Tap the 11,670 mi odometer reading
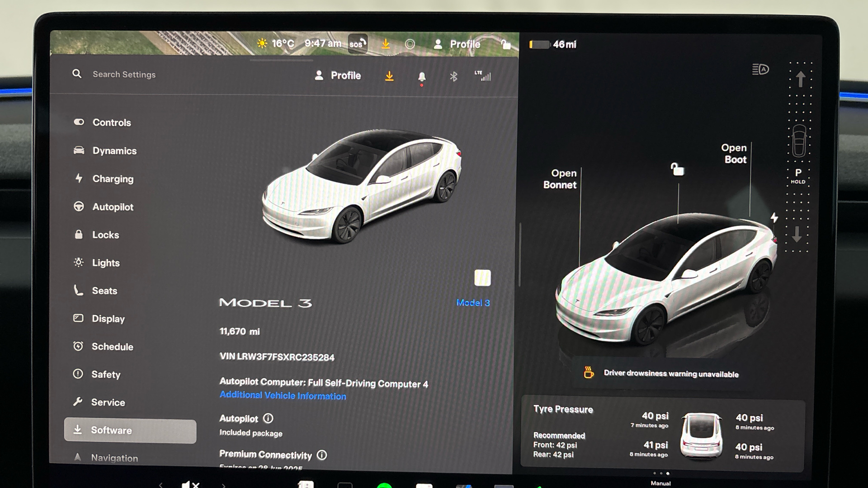 (240, 332)
